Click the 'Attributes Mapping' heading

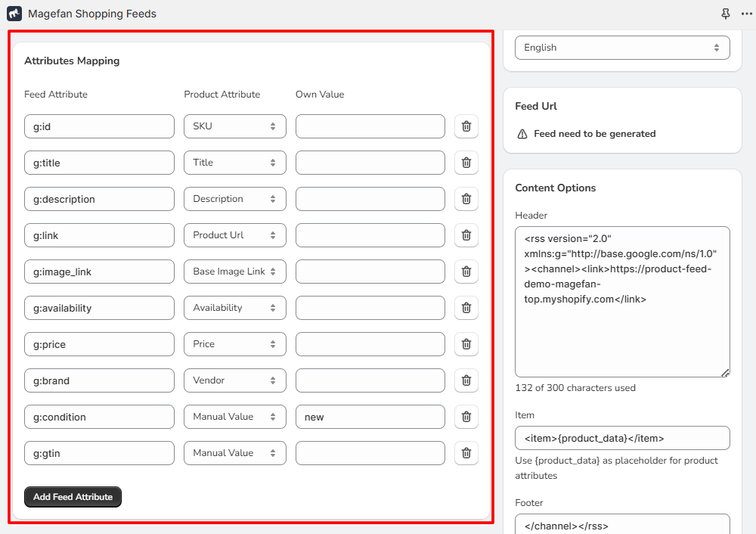[72, 61]
